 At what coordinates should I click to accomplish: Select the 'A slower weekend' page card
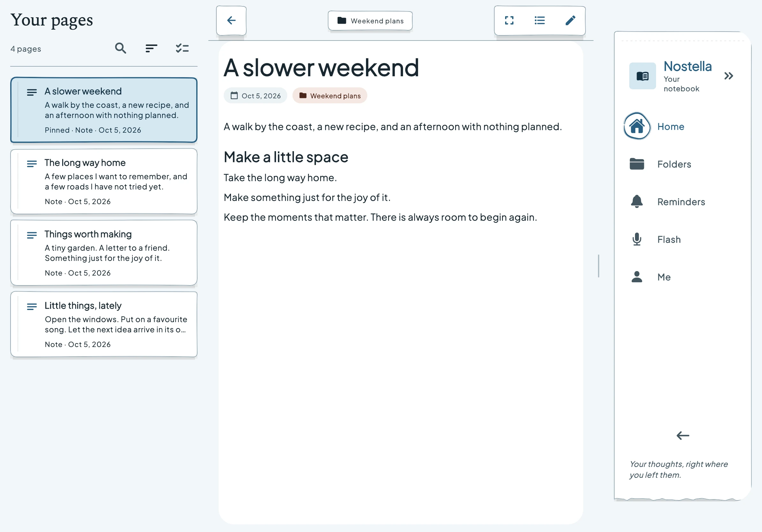coord(104,110)
